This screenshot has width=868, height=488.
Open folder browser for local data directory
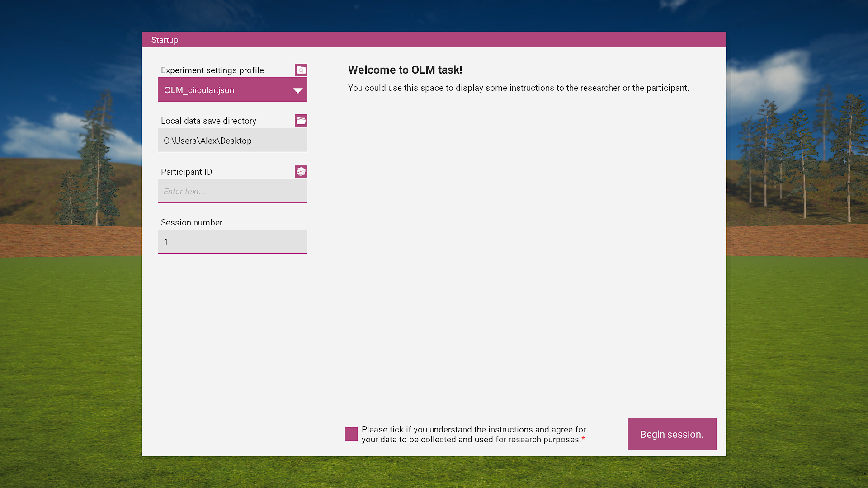point(301,121)
